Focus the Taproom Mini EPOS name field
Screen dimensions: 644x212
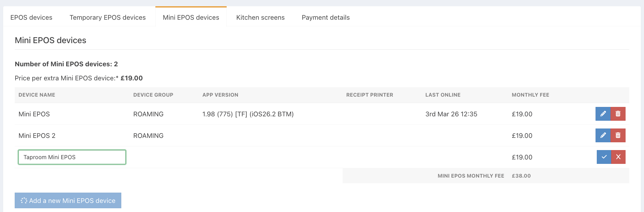tap(72, 157)
